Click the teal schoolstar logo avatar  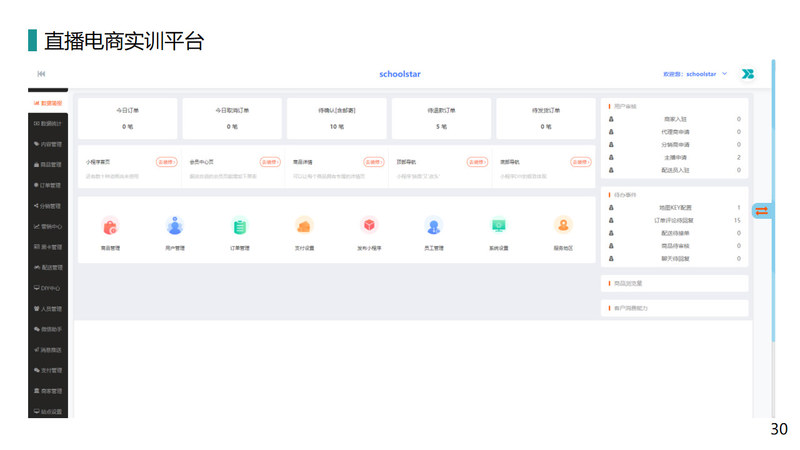[x=748, y=74]
